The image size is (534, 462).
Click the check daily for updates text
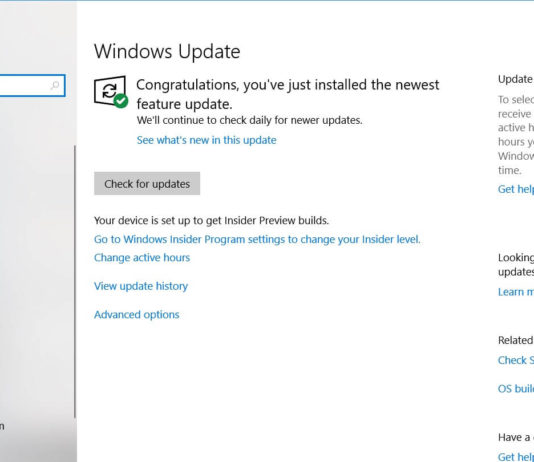pyautogui.click(x=250, y=120)
